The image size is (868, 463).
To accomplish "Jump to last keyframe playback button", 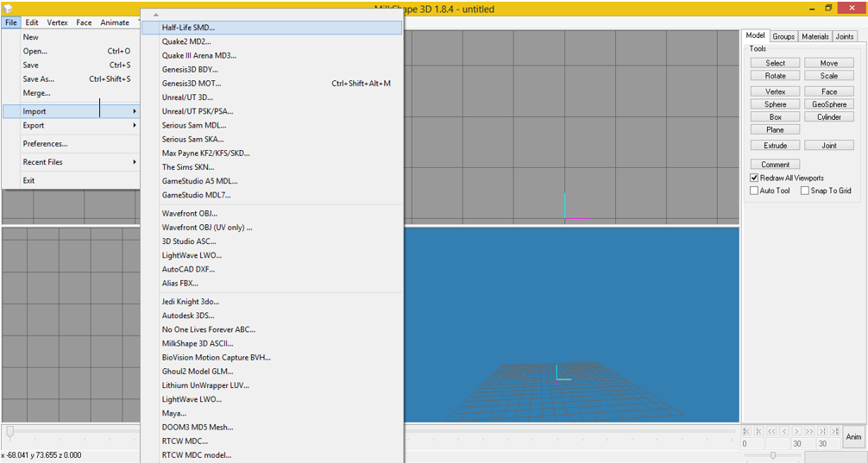I will (x=835, y=431).
